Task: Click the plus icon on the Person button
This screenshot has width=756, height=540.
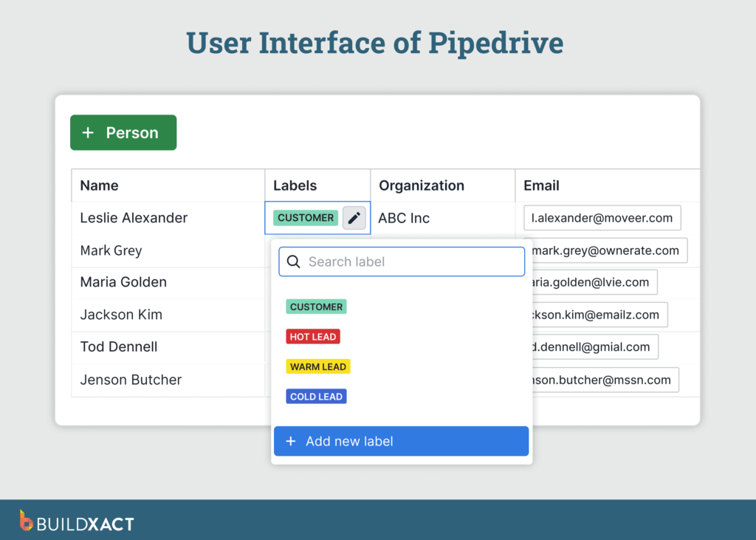Action: [x=88, y=132]
